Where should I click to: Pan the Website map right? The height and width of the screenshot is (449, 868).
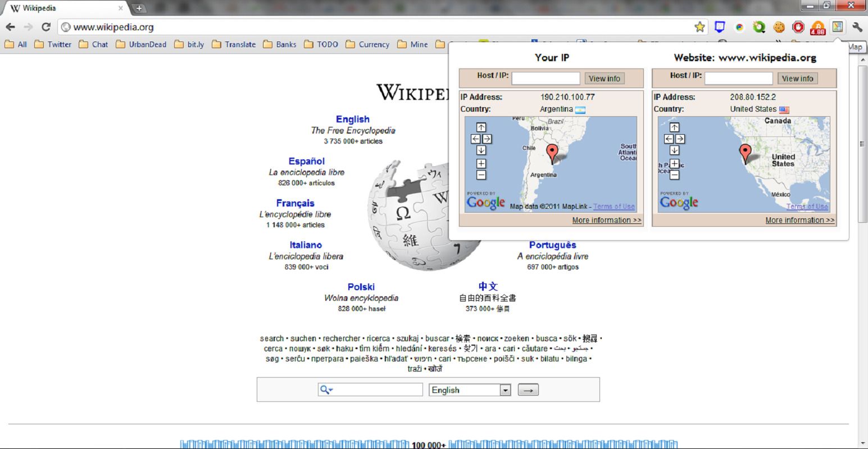tap(680, 139)
